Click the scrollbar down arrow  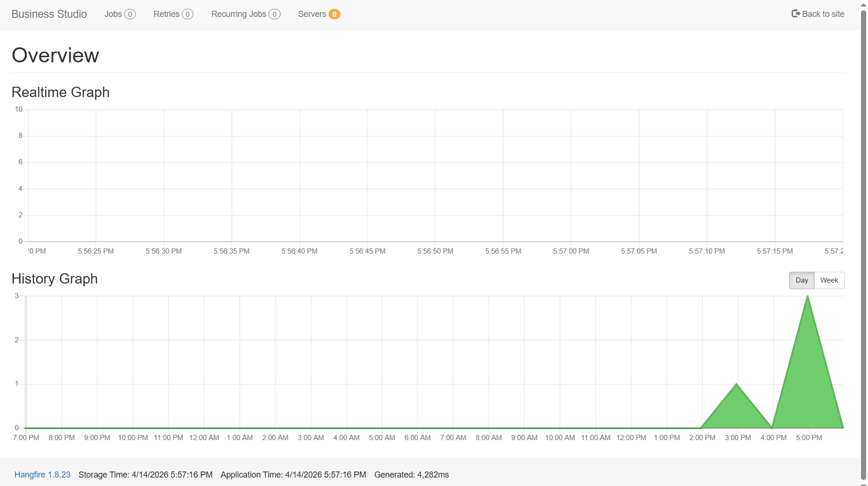point(863,484)
